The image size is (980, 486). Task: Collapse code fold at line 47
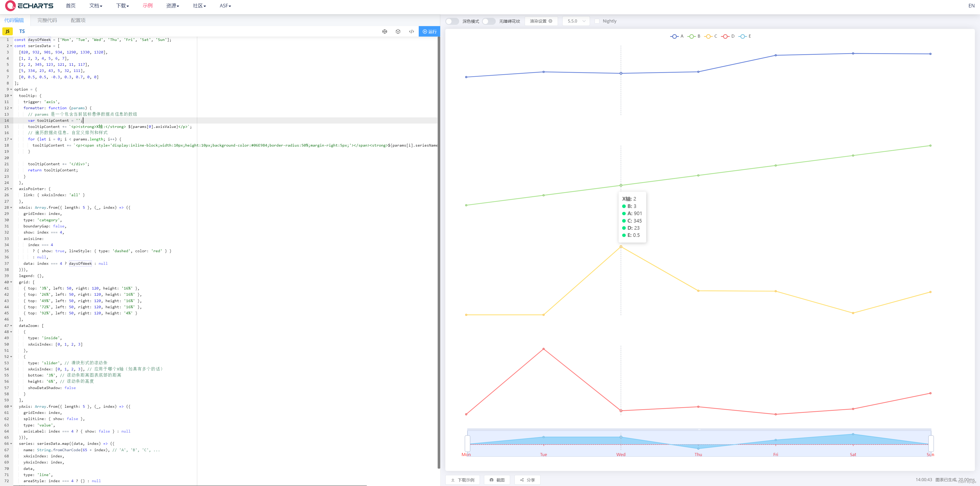(x=11, y=326)
